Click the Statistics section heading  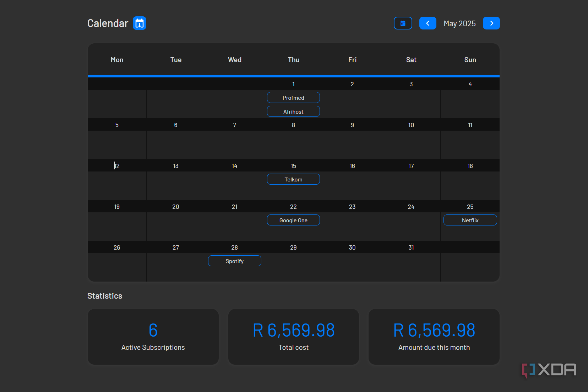105,296
